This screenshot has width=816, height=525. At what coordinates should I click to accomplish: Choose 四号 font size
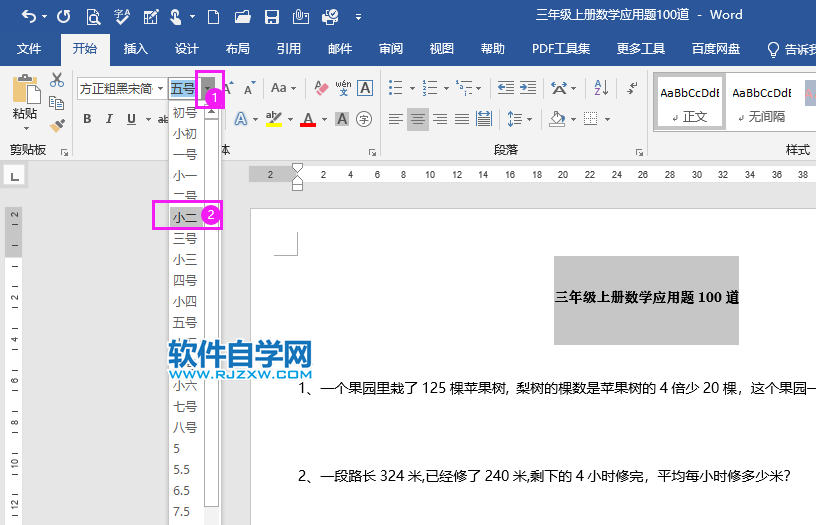187,280
